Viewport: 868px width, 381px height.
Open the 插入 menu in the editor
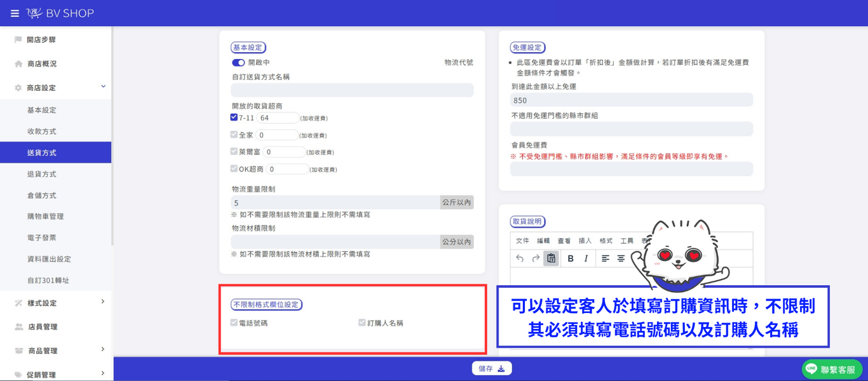coord(585,241)
